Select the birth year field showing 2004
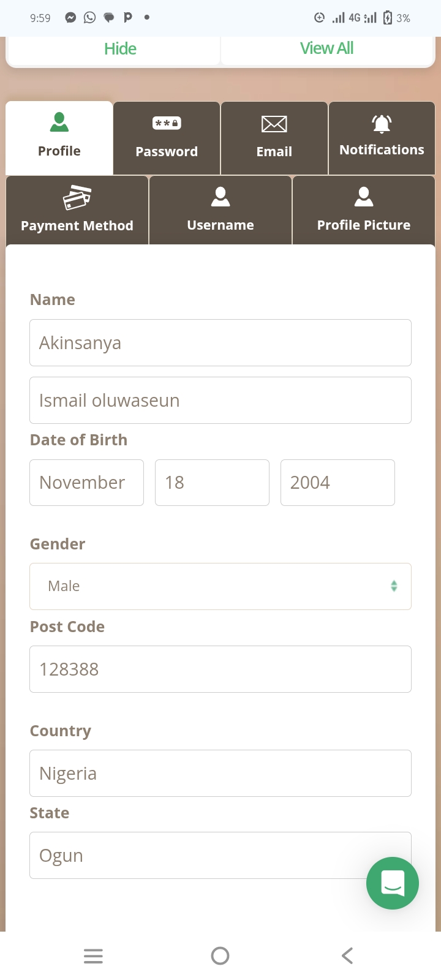This screenshot has height=980, width=441. [337, 483]
